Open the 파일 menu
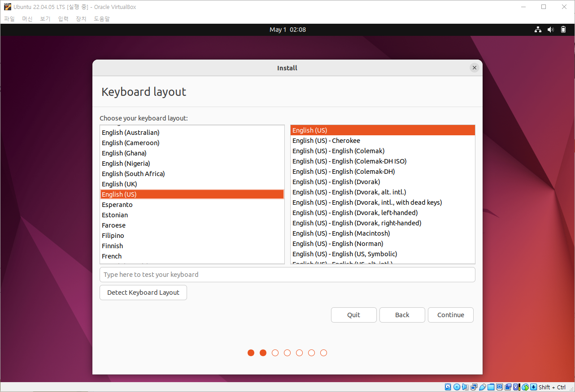The width and height of the screenshot is (575, 392). tap(9, 19)
